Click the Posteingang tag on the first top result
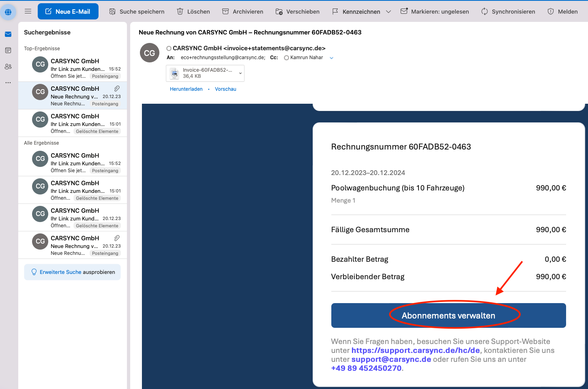The height and width of the screenshot is (389, 588). (x=105, y=76)
